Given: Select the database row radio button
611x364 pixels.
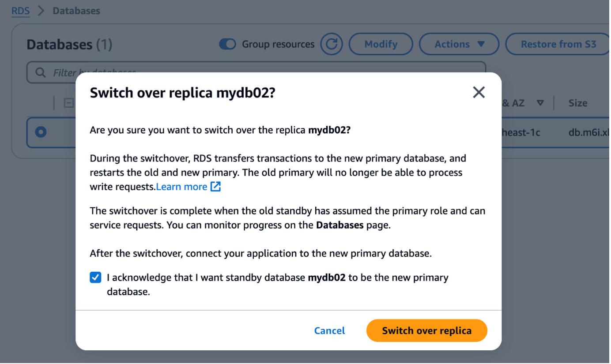Looking at the screenshot, I should click(x=41, y=132).
